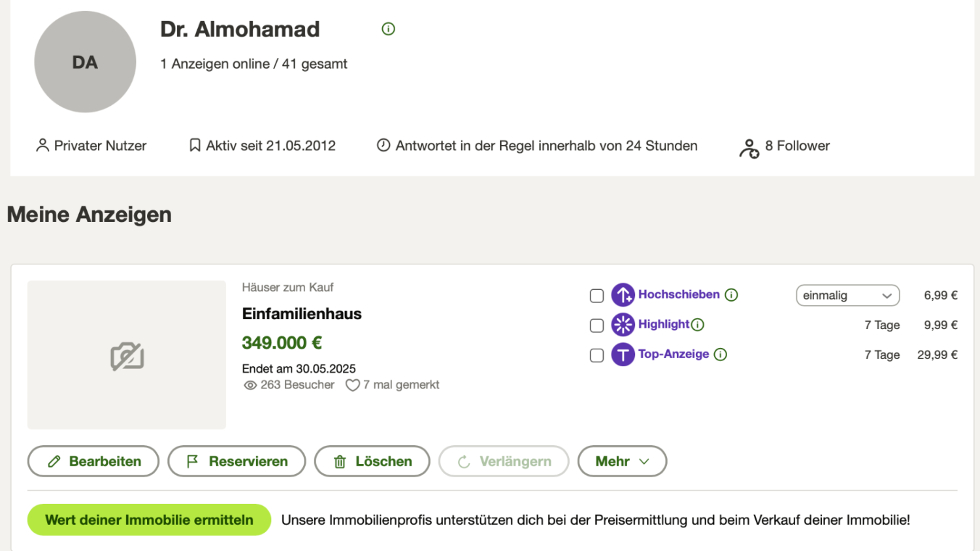Click the info icon next to Dr. Almohamad
The image size is (980, 551).
pos(388,29)
